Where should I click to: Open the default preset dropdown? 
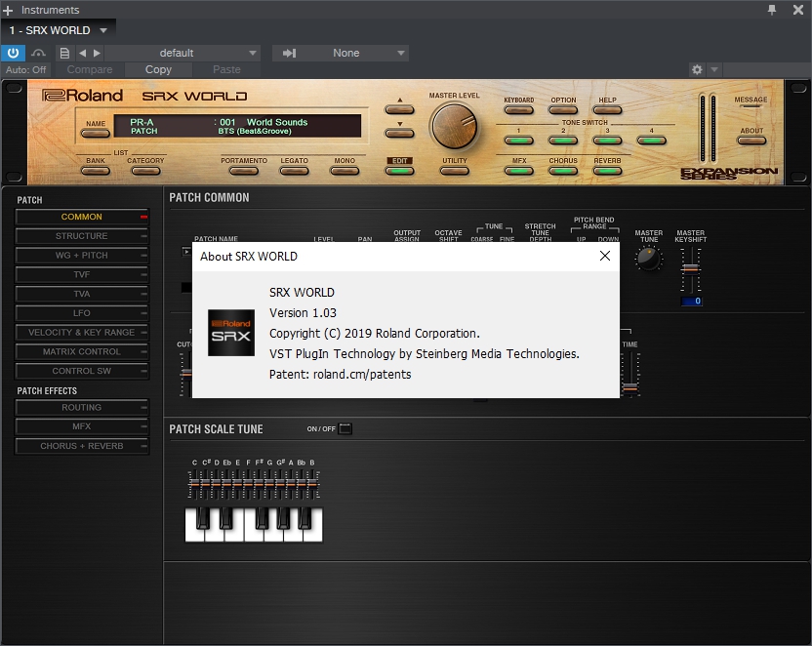(x=182, y=53)
